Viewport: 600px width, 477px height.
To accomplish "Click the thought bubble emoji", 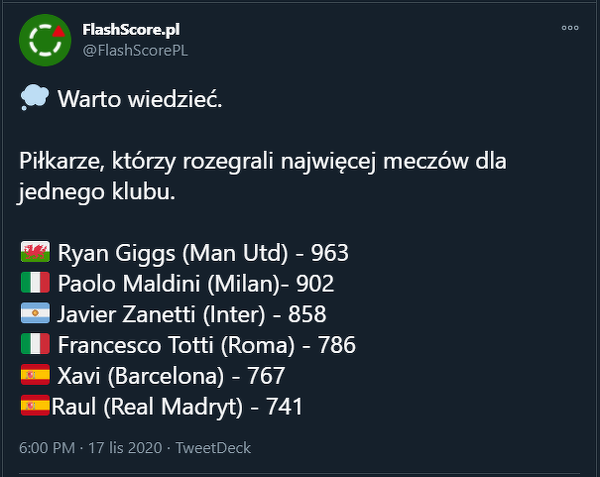I will coord(33,99).
